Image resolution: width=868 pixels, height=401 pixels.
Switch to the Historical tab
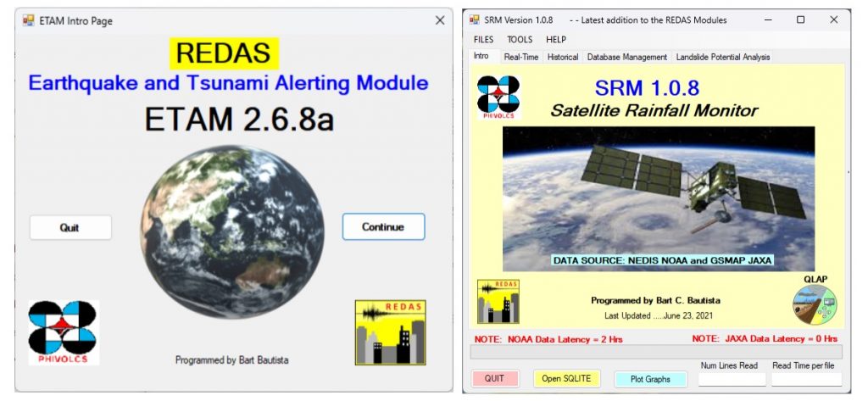(x=563, y=57)
